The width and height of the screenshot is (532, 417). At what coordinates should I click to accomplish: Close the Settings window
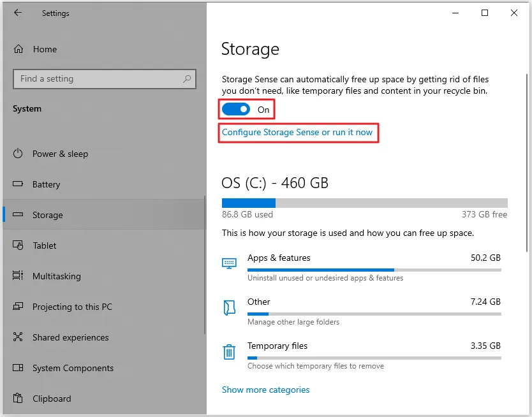514,13
